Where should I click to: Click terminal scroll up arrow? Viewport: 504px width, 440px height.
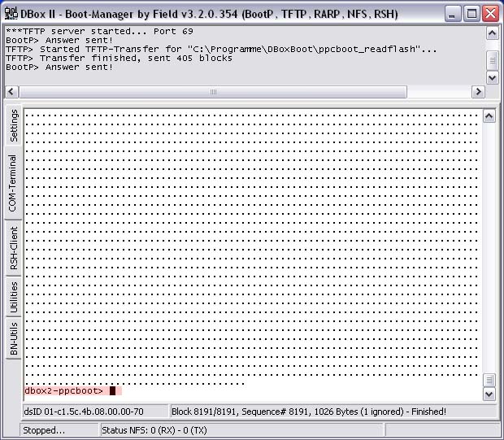(489, 116)
